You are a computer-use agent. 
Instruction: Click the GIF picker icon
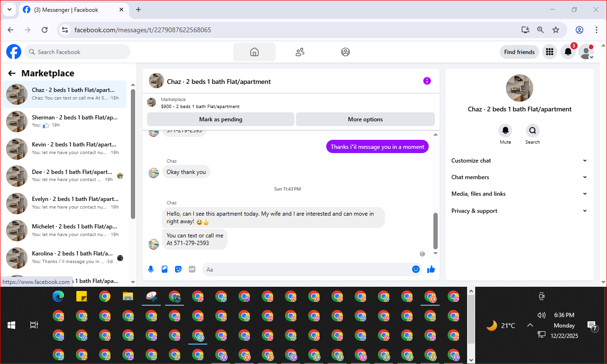tap(192, 269)
